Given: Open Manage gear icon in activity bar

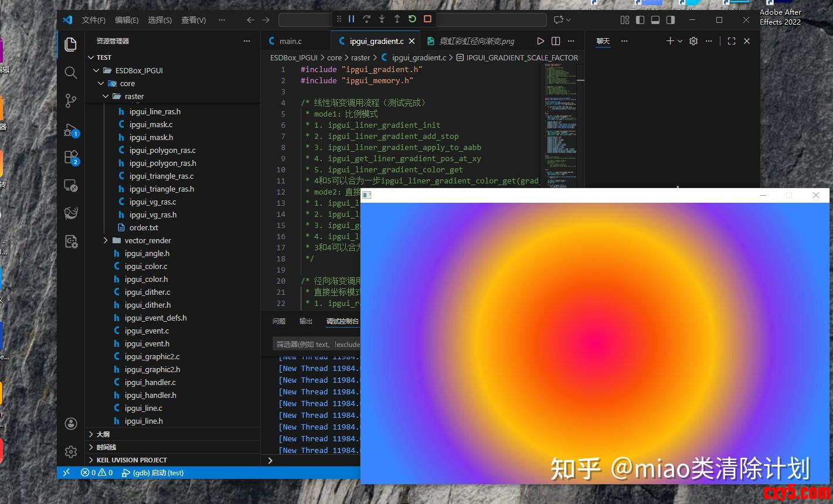Looking at the screenshot, I should 71,452.
